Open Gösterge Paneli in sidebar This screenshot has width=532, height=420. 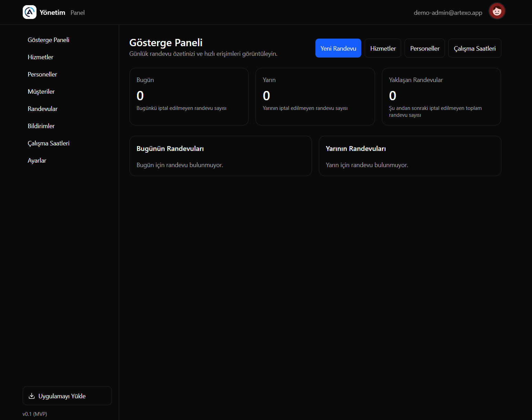pos(49,40)
